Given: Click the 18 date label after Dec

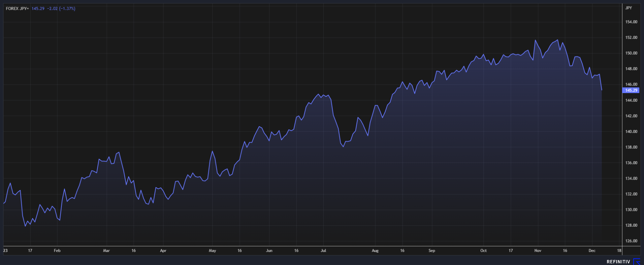Looking at the screenshot, I should pos(619,251).
